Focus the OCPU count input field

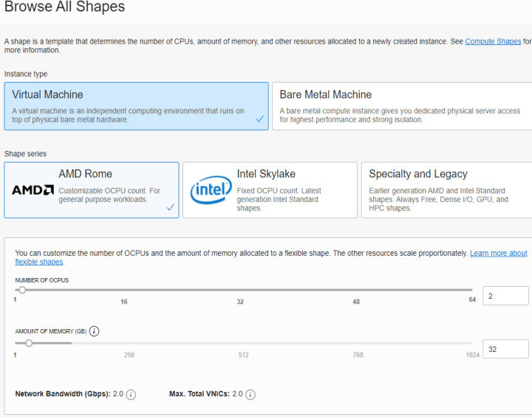pyautogui.click(x=505, y=296)
